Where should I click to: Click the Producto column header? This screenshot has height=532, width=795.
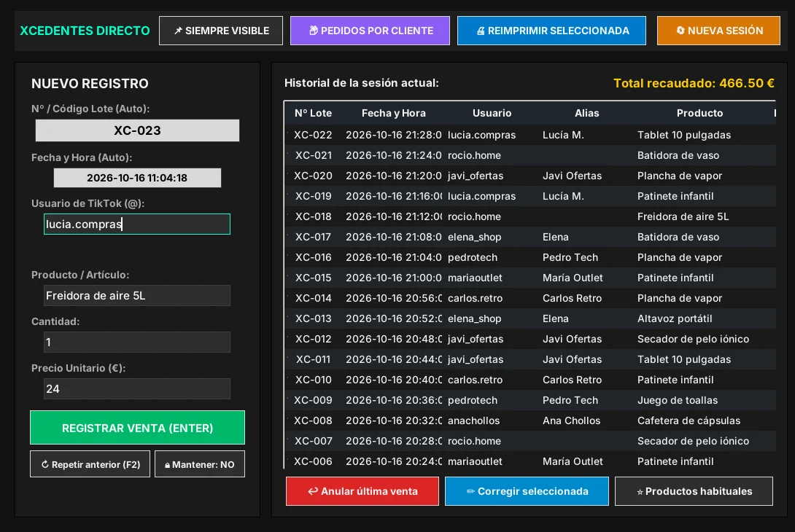[699, 113]
